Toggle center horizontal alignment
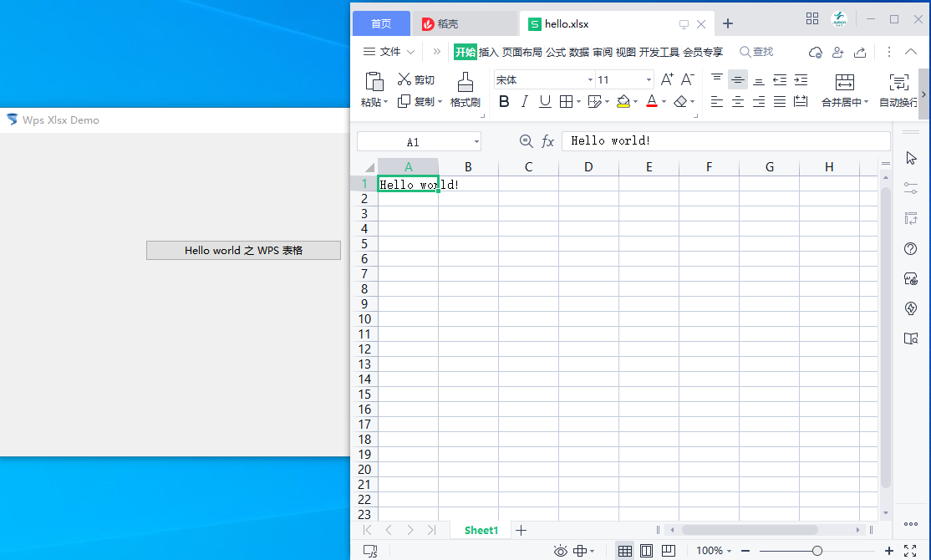Viewport: 931px width, 560px height. [737, 102]
